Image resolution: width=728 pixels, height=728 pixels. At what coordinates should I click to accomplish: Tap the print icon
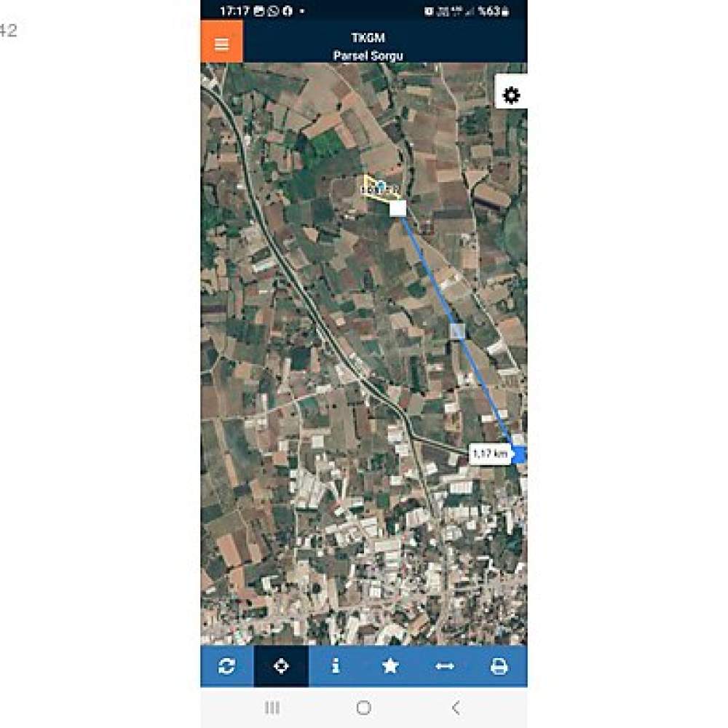499,666
